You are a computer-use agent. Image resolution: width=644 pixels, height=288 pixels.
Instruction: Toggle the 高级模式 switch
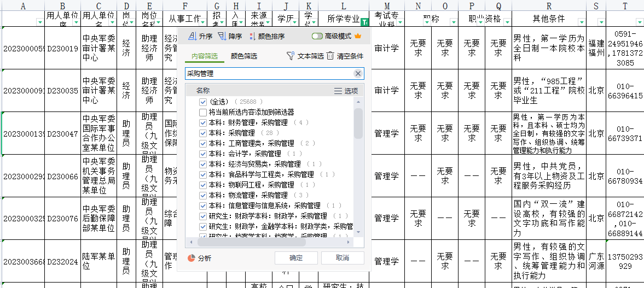click(x=317, y=37)
